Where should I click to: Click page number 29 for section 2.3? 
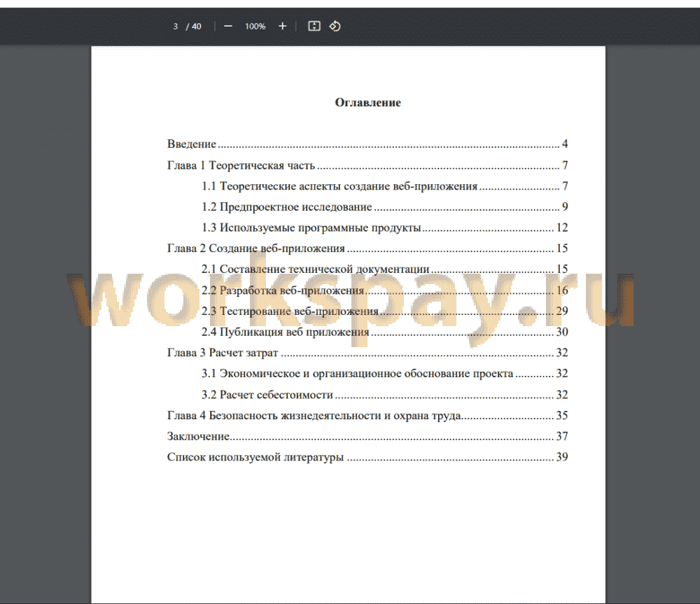pyautogui.click(x=562, y=311)
